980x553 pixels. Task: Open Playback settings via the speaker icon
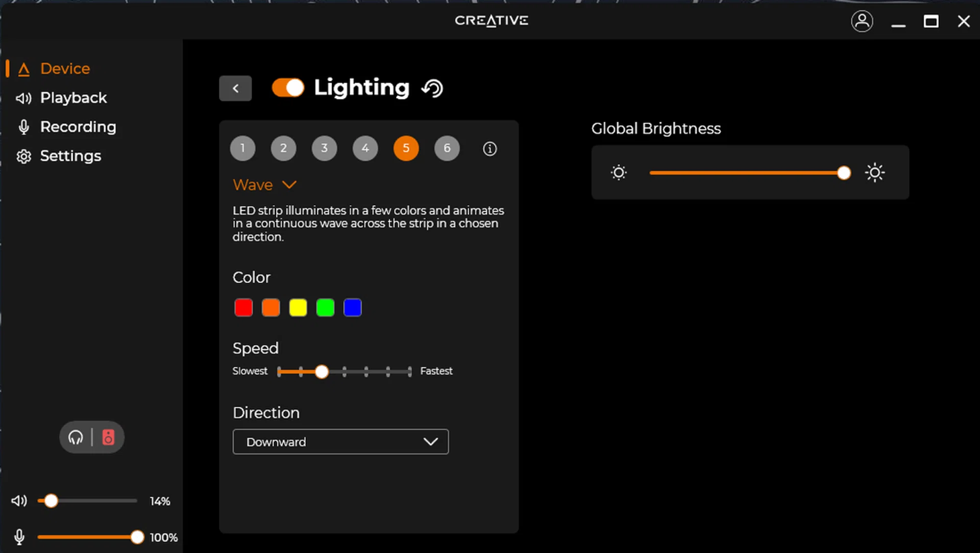click(x=23, y=98)
